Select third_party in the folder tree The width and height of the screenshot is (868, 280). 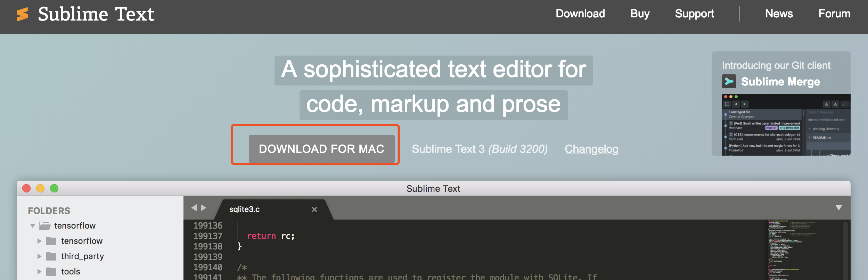pos(82,256)
